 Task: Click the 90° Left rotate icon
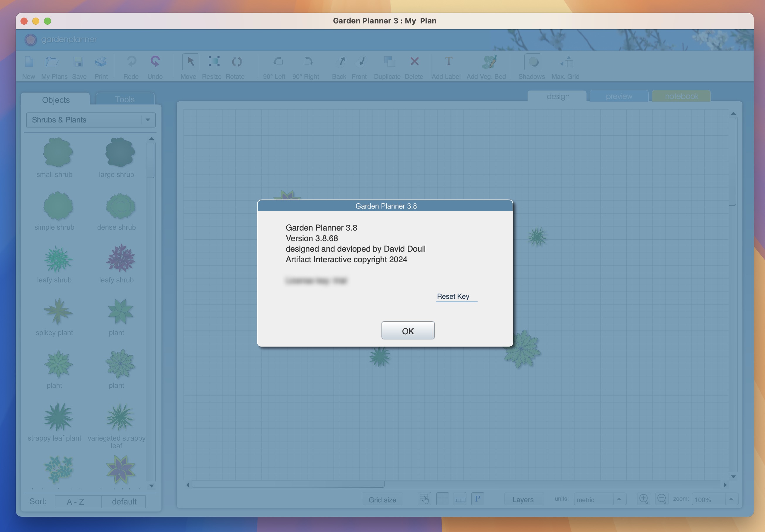278,62
